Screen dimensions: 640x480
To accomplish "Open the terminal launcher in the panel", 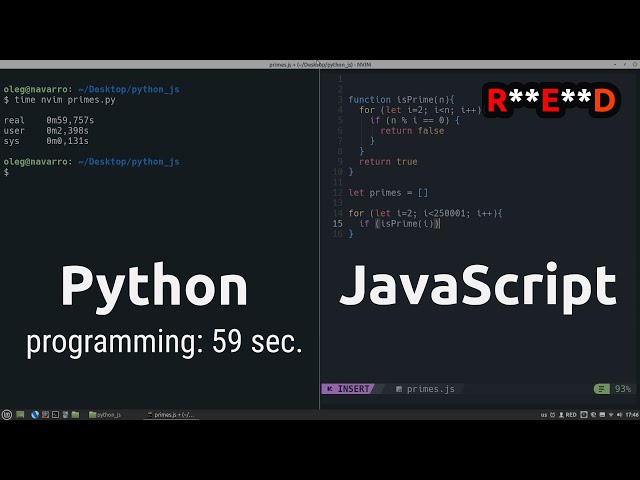I will pos(56,415).
